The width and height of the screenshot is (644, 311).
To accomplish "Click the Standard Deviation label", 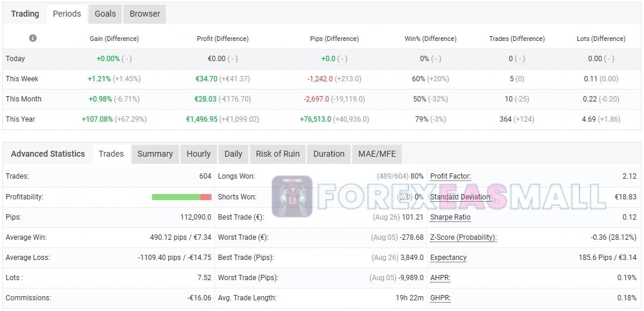I will tap(461, 197).
